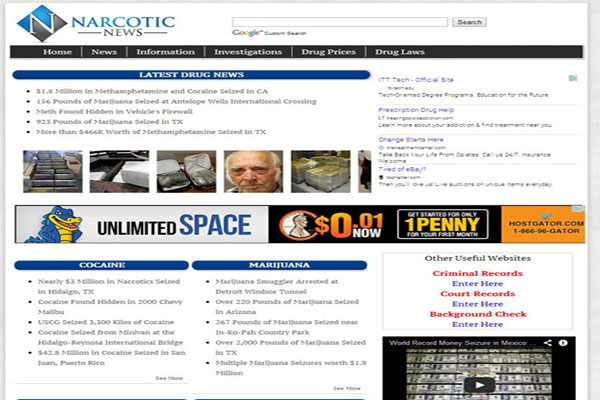Click the penny coin image in banner
The width and height of the screenshot is (600, 400).
tap(304, 224)
